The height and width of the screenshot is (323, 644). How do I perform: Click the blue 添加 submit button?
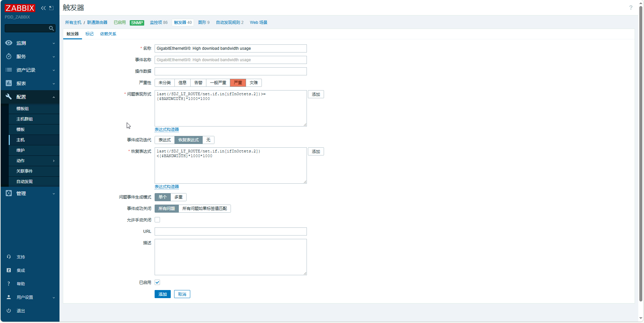[163, 294]
